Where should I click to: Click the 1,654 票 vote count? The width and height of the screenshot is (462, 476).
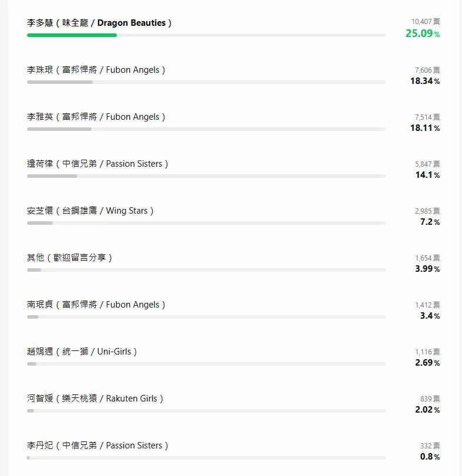(427, 258)
